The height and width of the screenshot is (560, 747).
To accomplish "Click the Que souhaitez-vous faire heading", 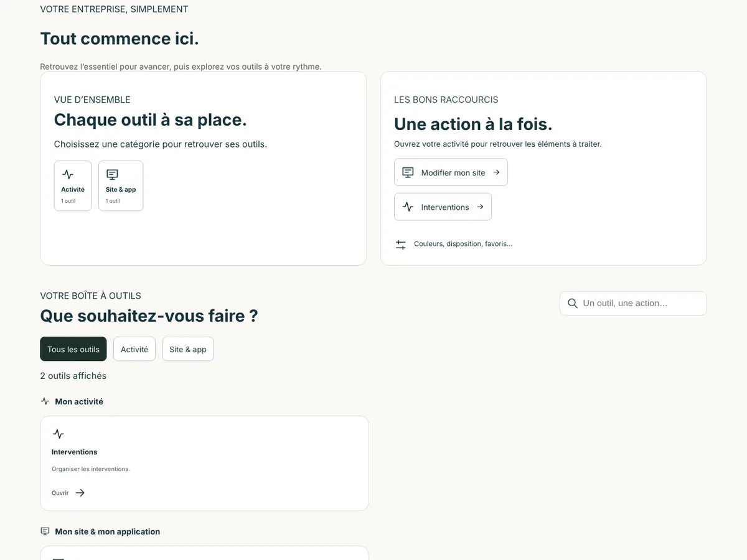I will point(149,315).
